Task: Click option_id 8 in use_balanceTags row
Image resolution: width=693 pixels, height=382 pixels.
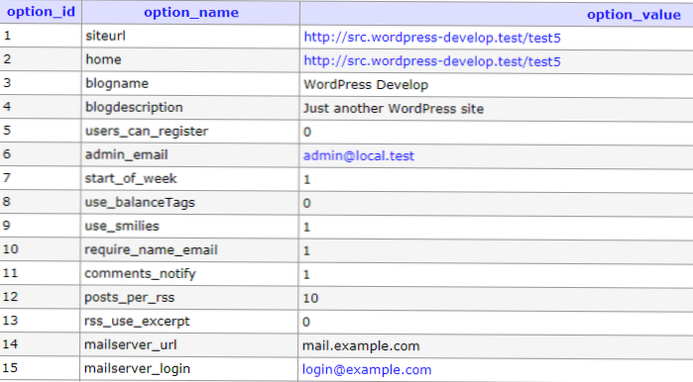Action: tap(7, 202)
